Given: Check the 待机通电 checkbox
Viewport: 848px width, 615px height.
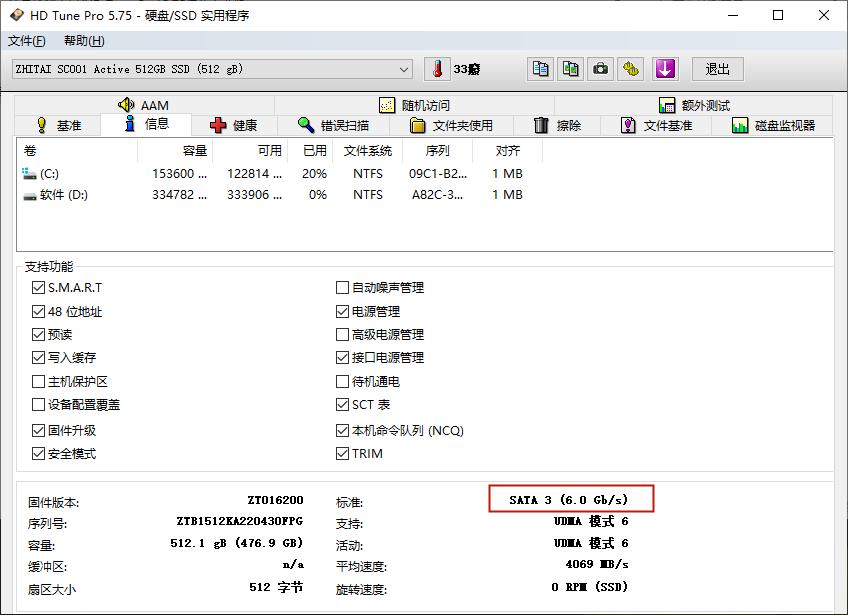Looking at the screenshot, I should tap(342, 381).
